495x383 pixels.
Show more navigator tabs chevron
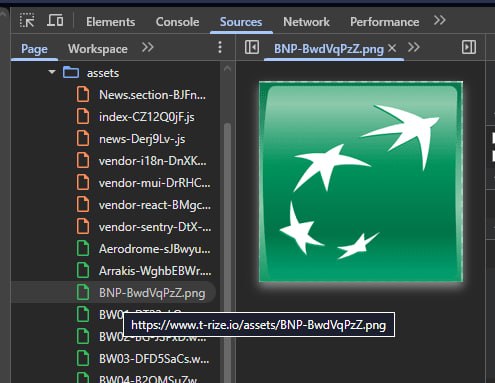147,48
